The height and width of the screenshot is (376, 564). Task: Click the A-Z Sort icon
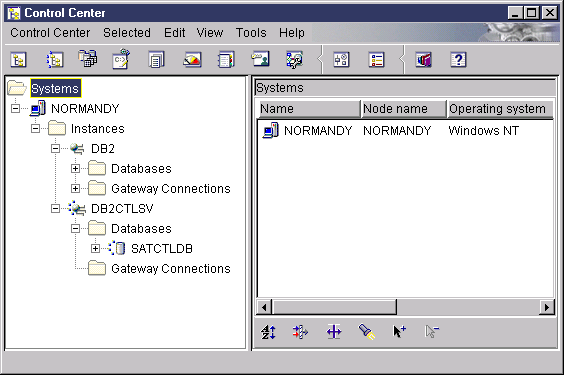click(x=268, y=332)
